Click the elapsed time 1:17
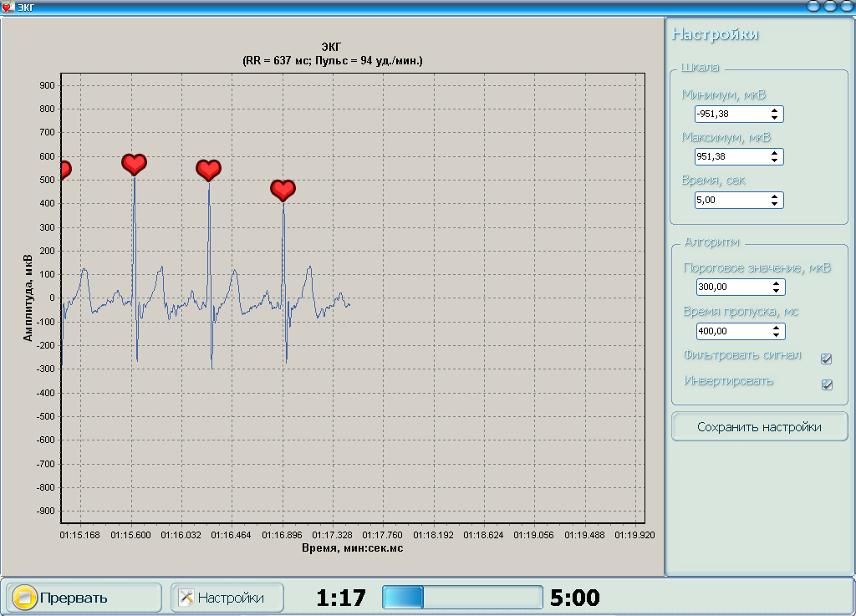 341,598
